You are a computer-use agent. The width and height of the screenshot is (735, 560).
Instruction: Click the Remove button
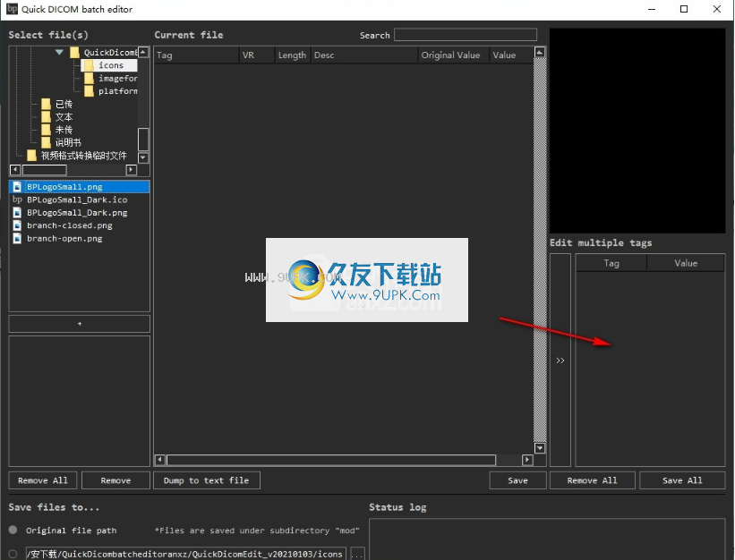115,480
